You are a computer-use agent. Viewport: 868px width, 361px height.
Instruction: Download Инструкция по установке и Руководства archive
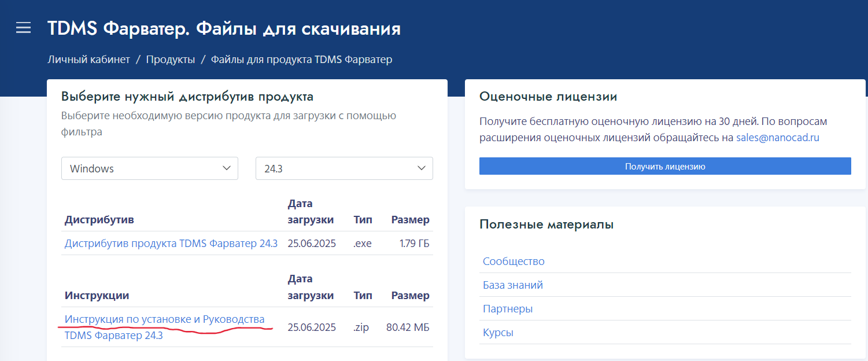coord(164,319)
